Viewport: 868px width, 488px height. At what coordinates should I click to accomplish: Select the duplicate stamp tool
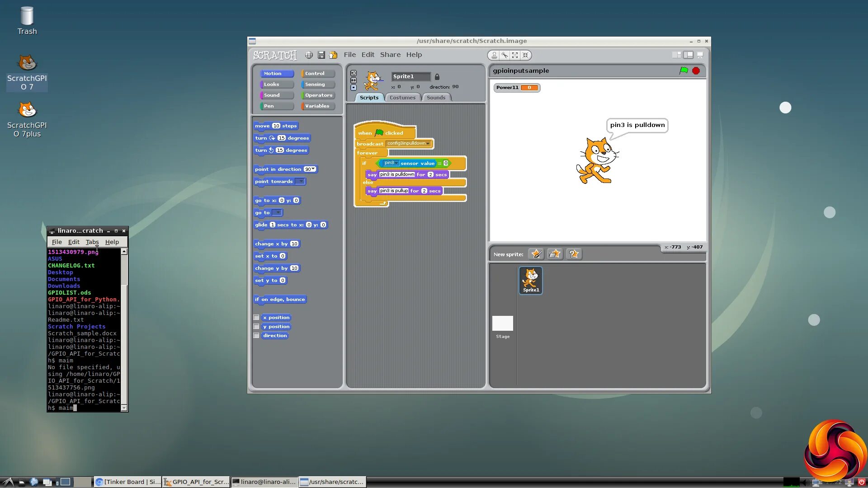[494, 55]
